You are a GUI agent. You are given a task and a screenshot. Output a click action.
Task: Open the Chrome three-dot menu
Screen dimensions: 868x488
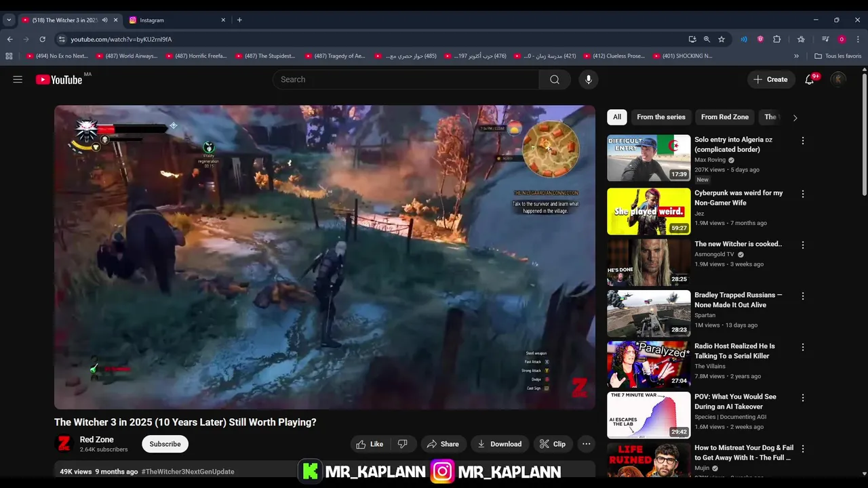858,39
